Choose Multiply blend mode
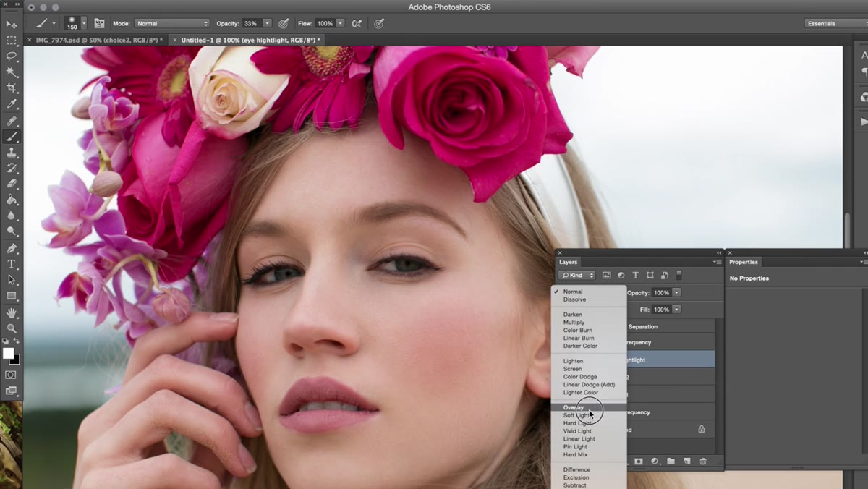The height and width of the screenshot is (489, 868). click(590, 323)
